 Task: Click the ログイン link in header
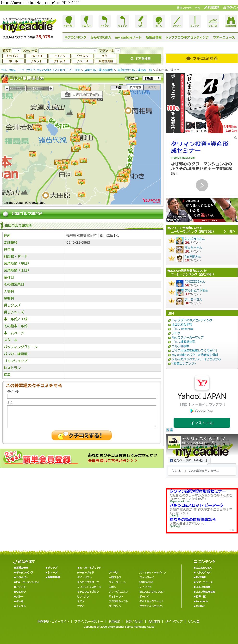click(x=230, y=7)
